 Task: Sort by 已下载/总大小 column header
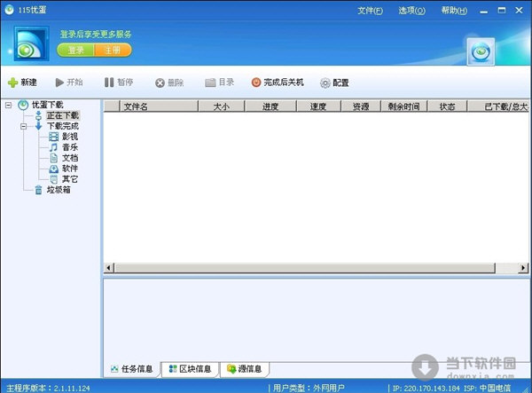(498, 106)
